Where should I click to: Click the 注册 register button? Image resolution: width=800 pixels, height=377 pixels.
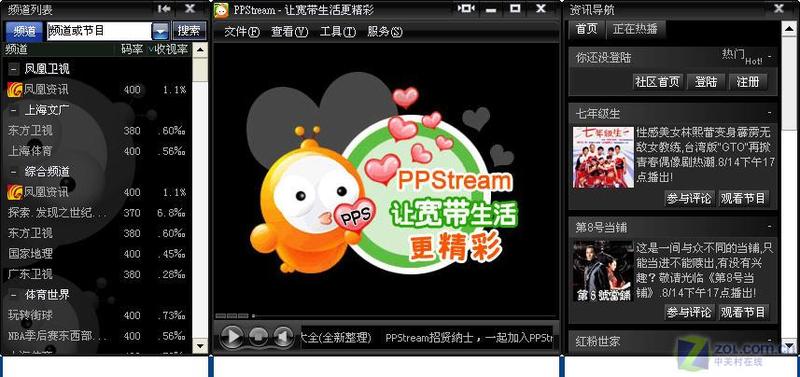748,82
